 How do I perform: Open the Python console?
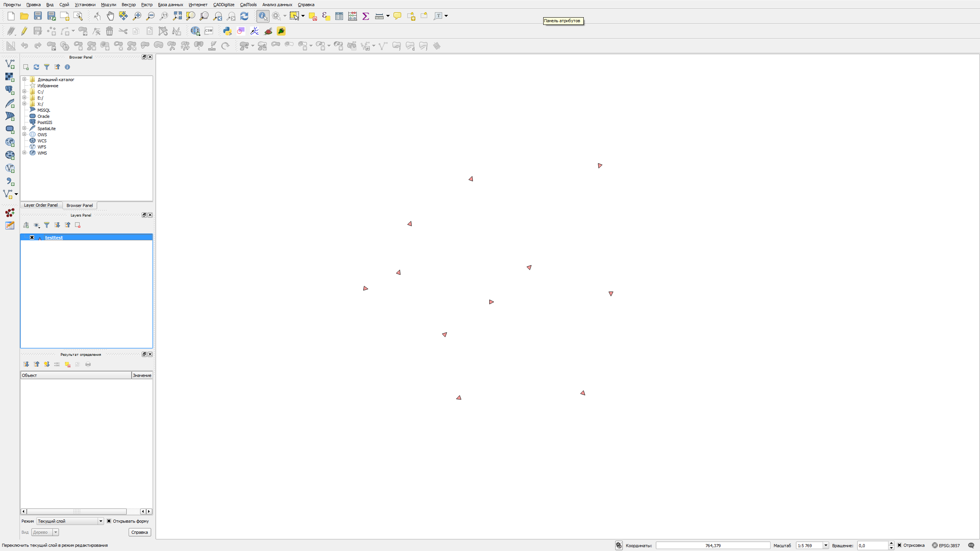227,31
